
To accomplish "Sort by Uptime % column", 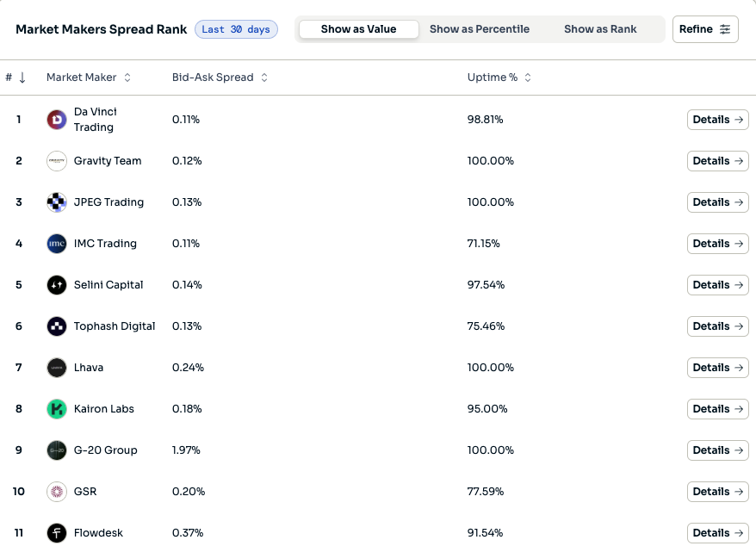I will (x=499, y=78).
